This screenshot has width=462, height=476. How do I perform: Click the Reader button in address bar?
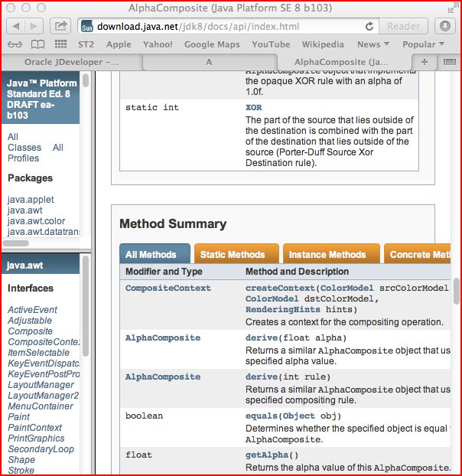pyautogui.click(x=403, y=26)
